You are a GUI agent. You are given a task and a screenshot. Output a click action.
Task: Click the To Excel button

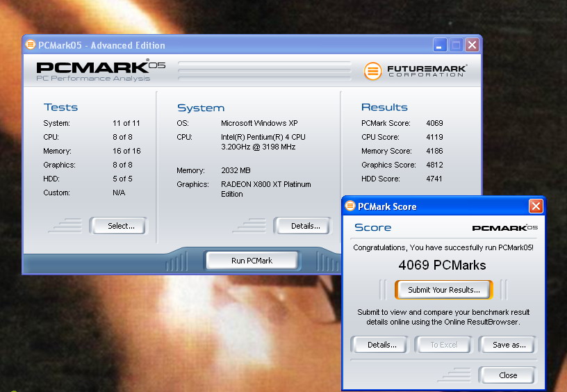tap(444, 345)
